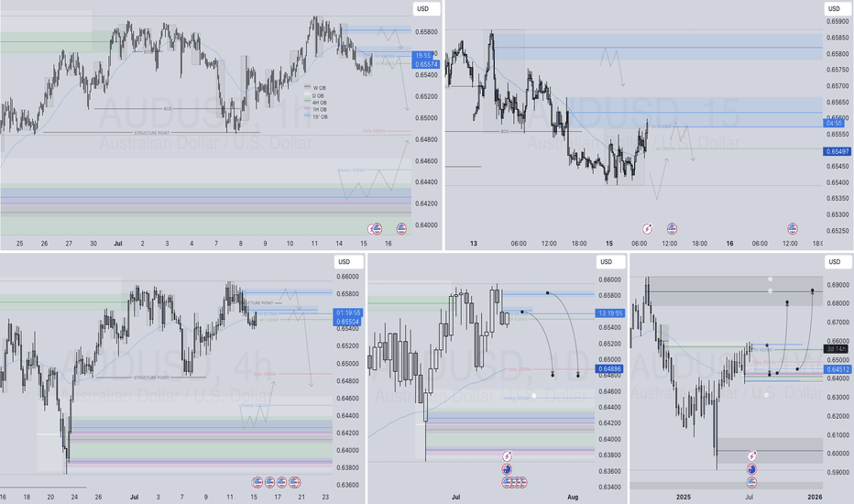
Task: Click Australia flag event on weekly chart
Action: point(751,469)
